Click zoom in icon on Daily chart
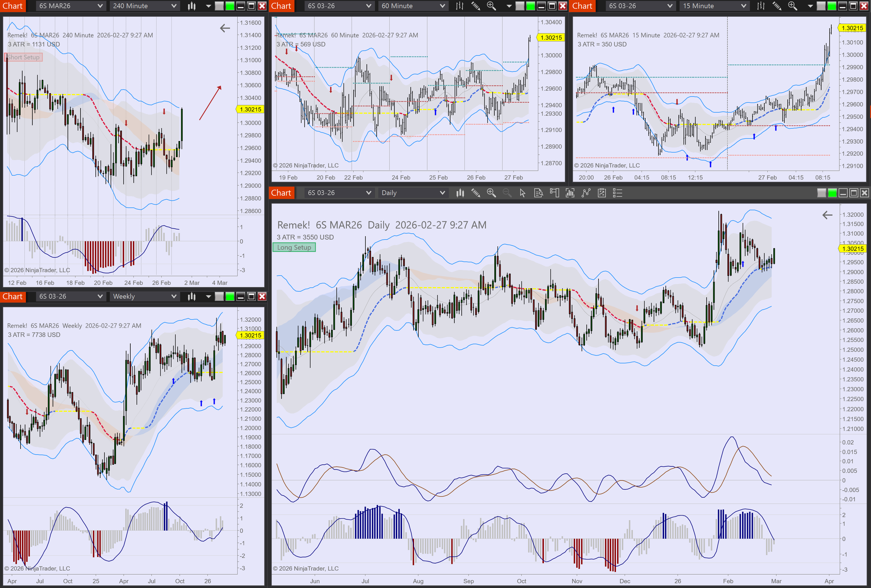Viewport: 871px width, 588px height. pyautogui.click(x=491, y=193)
